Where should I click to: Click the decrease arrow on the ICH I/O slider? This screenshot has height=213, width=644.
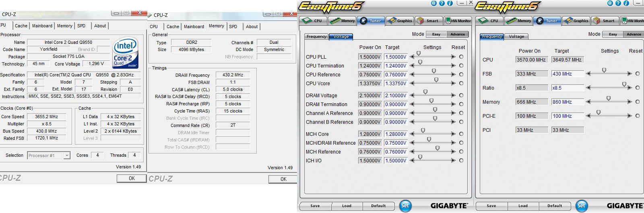[412, 161]
